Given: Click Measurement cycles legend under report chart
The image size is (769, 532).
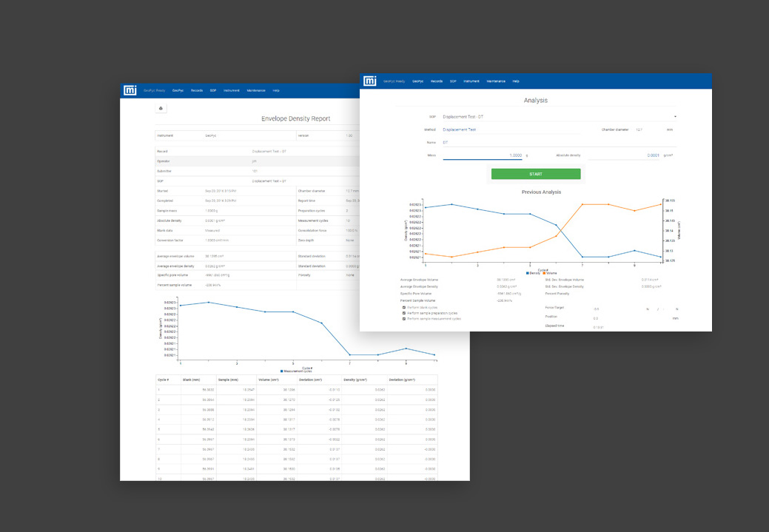Looking at the screenshot, I should pos(296,371).
